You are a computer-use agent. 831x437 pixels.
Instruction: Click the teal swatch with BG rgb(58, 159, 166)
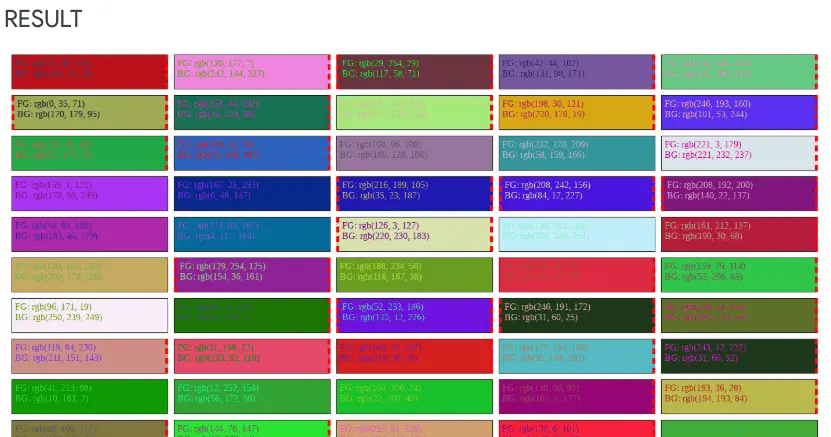click(x=577, y=153)
